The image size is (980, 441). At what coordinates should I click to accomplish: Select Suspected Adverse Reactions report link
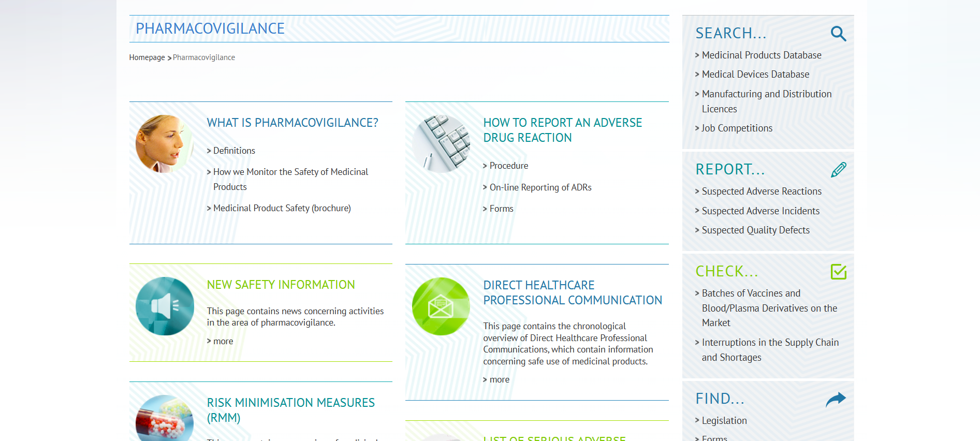[761, 192]
